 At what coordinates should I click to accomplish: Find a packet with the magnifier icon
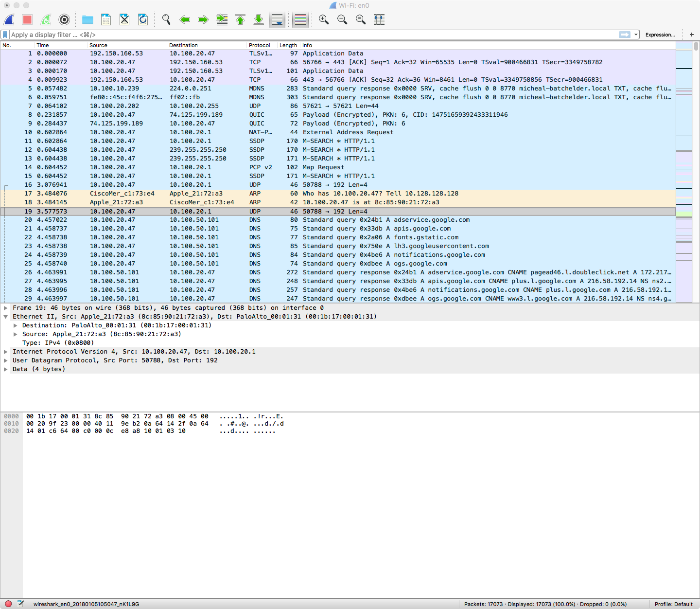tap(166, 19)
